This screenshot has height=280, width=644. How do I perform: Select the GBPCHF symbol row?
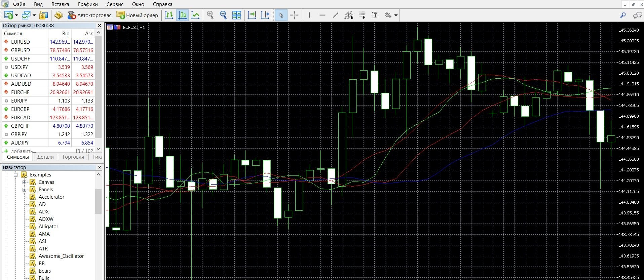(x=48, y=126)
